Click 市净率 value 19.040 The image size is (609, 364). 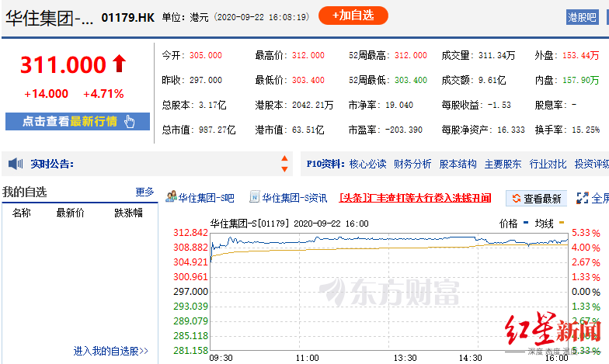click(x=399, y=105)
